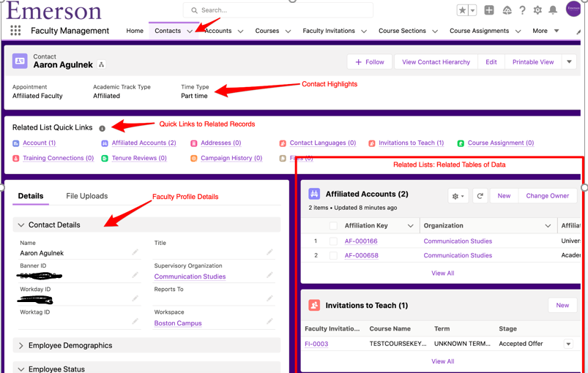
Task: Check the AF-000166 row checkbox
Action: 333,241
